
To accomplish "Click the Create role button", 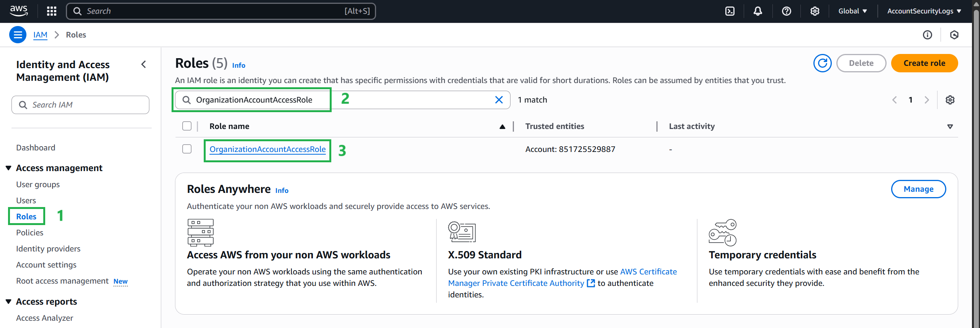I will click(x=924, y=63).
